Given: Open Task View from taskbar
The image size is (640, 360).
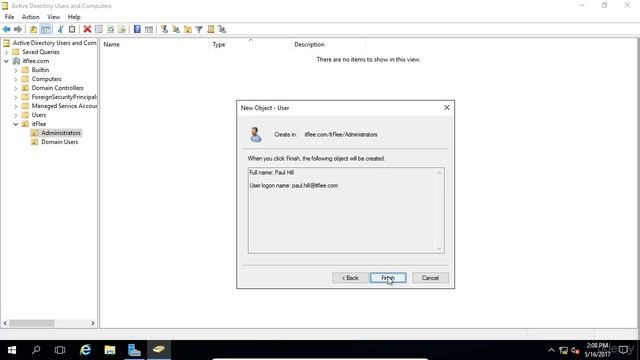Looking at the screenshot, I should click(60, 350).
